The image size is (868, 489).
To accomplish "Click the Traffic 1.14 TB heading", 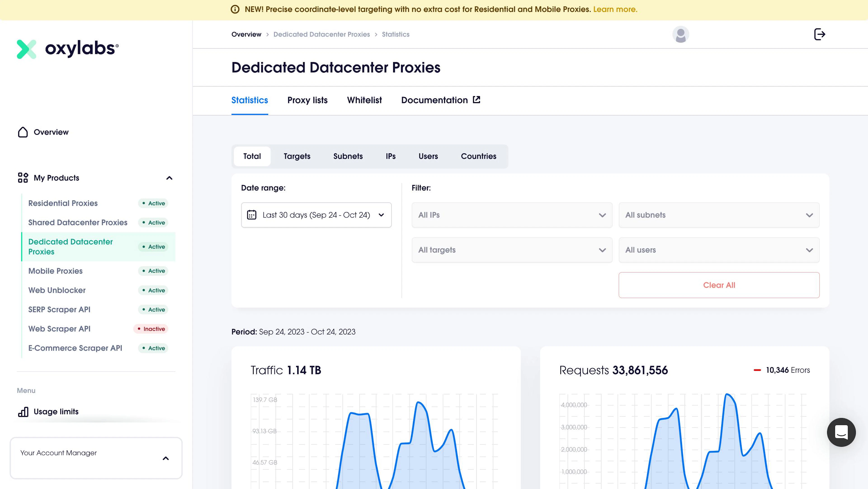I will point(286,370).
